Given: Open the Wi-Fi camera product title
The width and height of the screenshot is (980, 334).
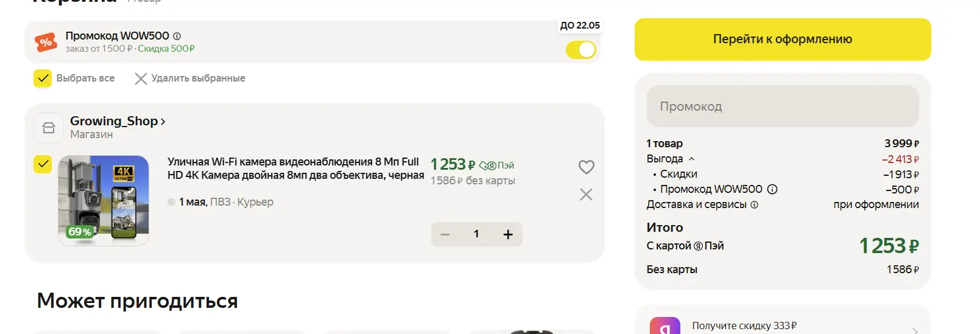Looking at the screenshot, I should [295, 169].
